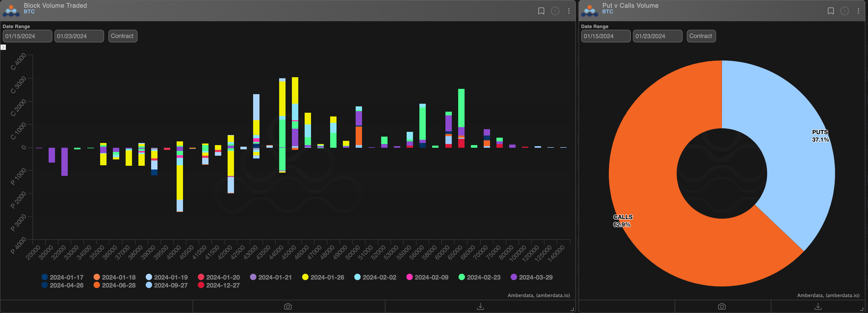Take snapshot of Block Volume Traded chart

[288, 306]
